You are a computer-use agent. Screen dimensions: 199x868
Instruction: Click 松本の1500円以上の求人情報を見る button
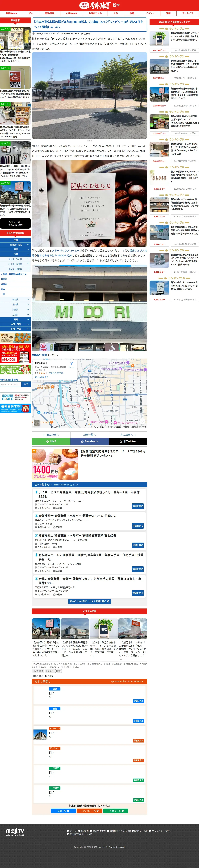pos(89,602)
